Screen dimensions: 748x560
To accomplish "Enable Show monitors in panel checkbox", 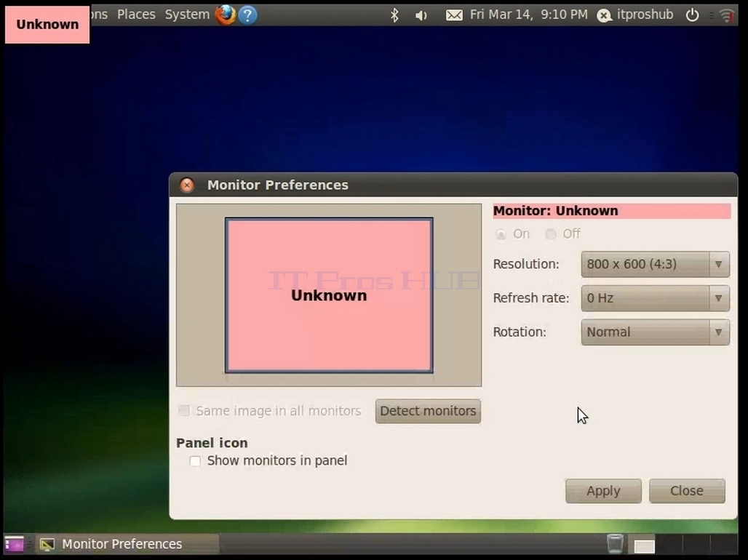I will point(195,461).
